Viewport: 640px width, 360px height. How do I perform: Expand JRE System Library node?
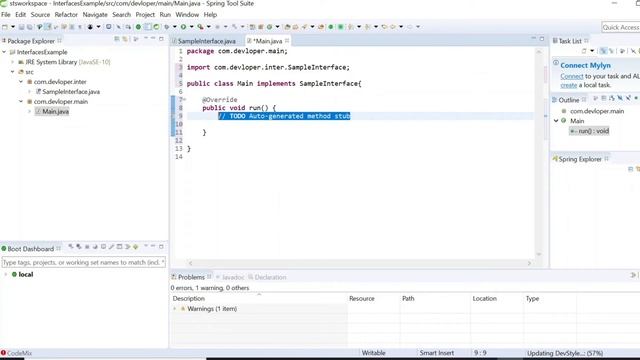click(13, 62)
